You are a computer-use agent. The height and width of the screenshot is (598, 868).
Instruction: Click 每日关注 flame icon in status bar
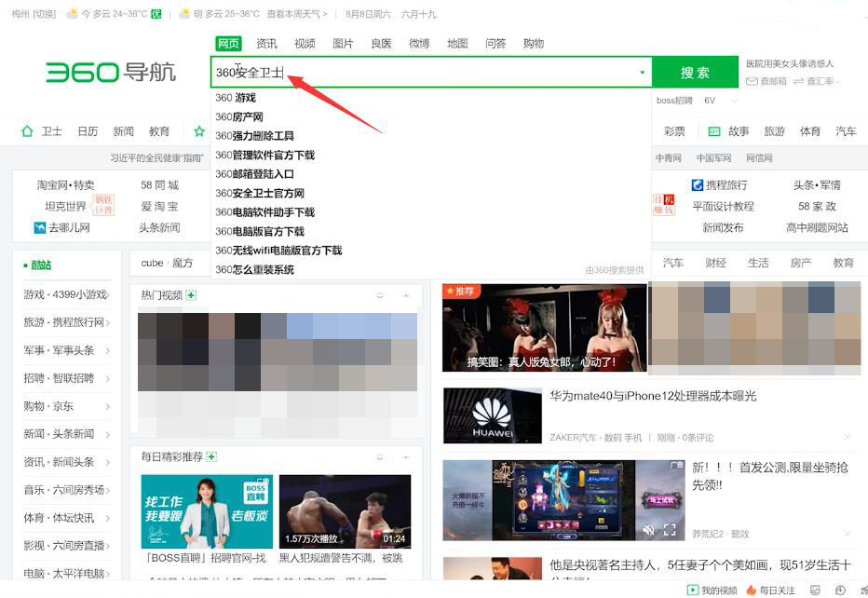tap(752, 590)
